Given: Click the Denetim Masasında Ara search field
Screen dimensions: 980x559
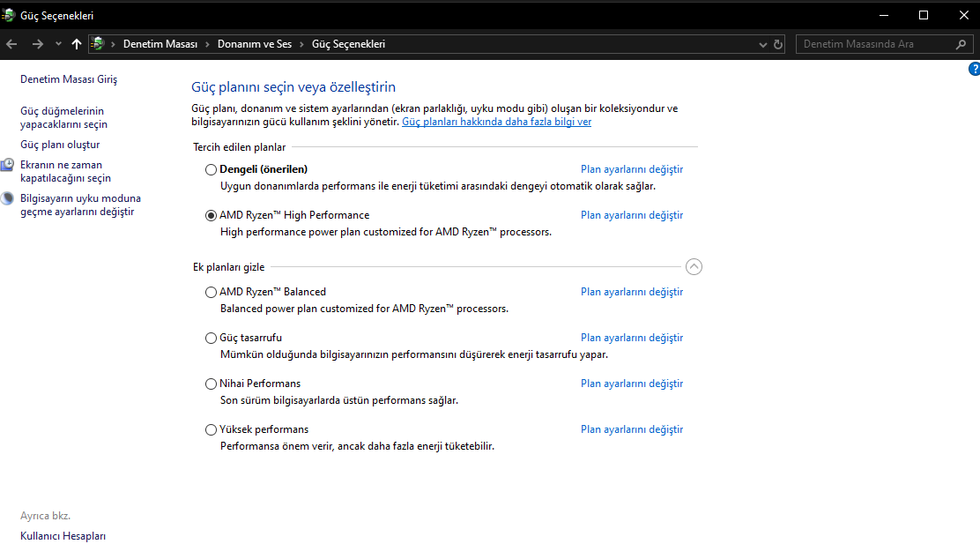Looking at the screenshot, I should tap(872, 44).
